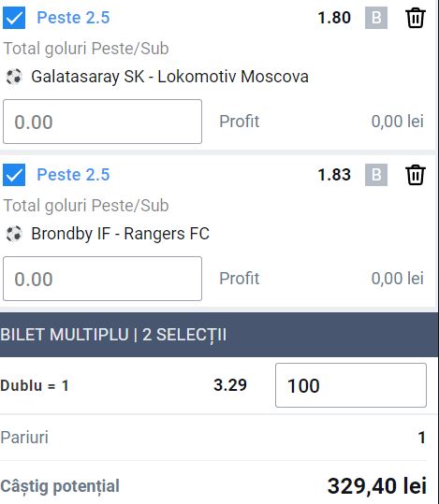
Task: Delete the Brondby IF selection with trash icon
Action: (x=416, y=175)
